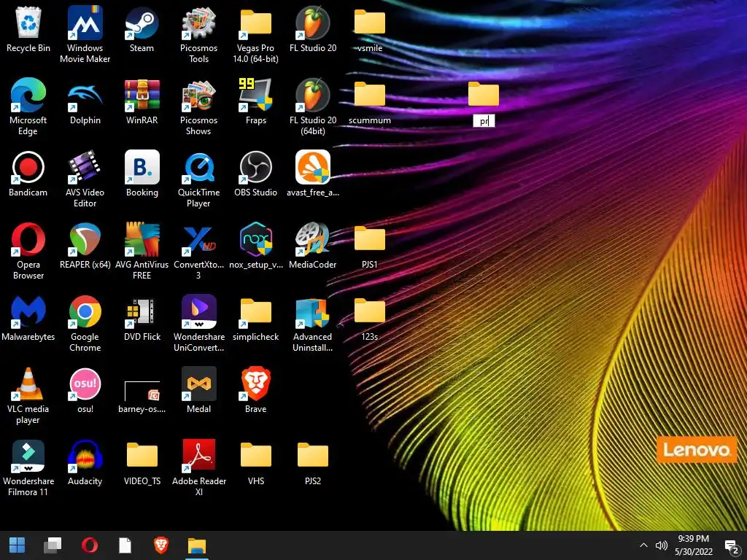Click the new folder icon being renamed
This screenshot has height=560, width=747.
pyautogui.click(x=484, y=93)
